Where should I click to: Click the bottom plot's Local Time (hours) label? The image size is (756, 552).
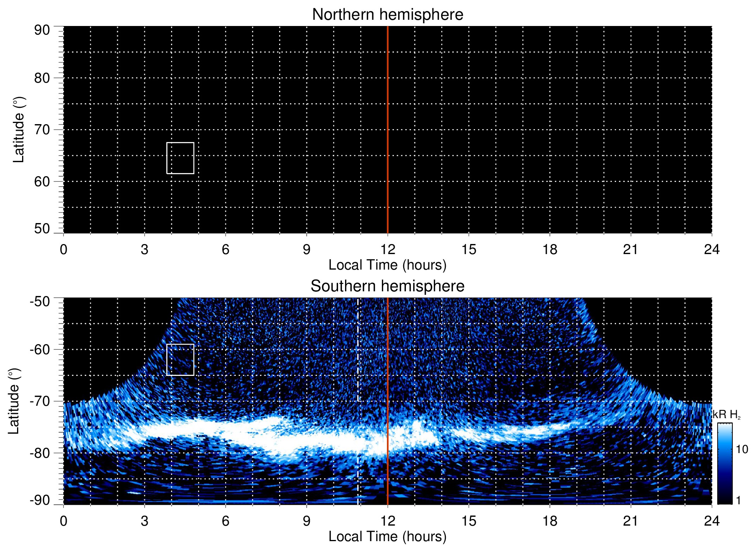tap(387, 537)
